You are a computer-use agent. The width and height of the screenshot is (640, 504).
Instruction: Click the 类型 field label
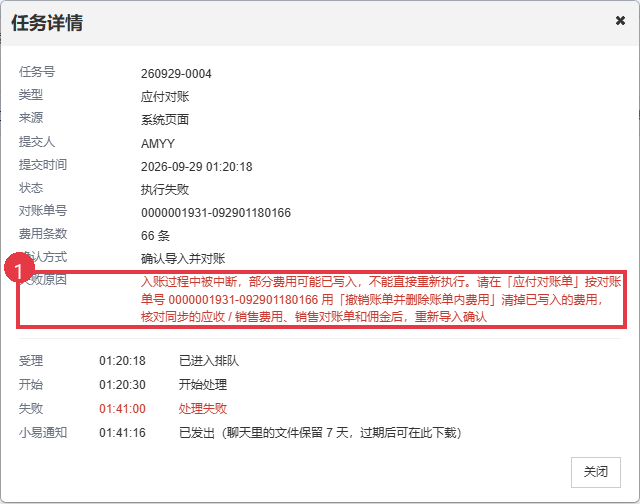[31, 95]
